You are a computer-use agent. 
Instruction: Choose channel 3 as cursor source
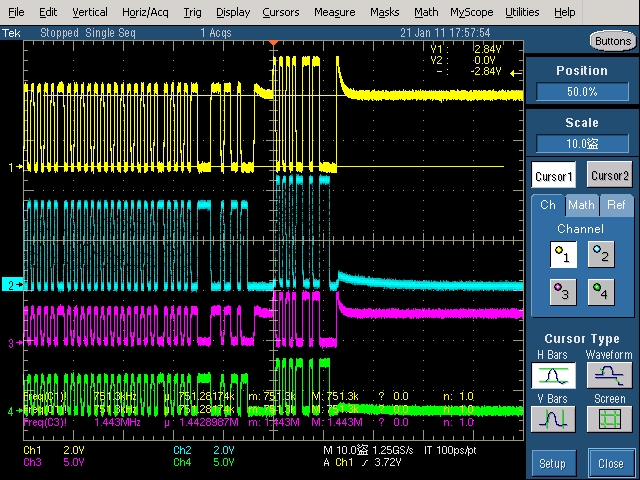click(563, 292)
